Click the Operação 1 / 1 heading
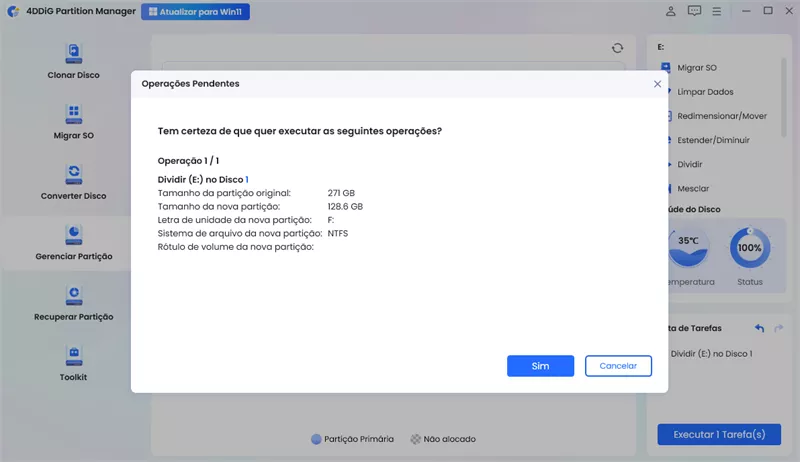The height and width of the screenshot is (462, 800). (x=188, y=161)
